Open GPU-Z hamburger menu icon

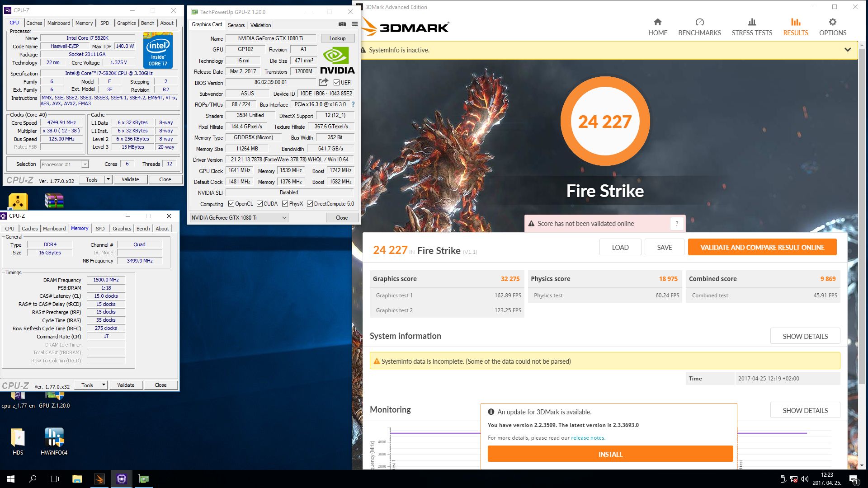(354, 24)
